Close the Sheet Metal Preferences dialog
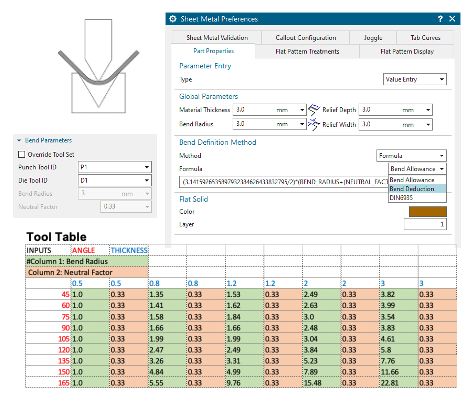 click(x=452, y=19)
